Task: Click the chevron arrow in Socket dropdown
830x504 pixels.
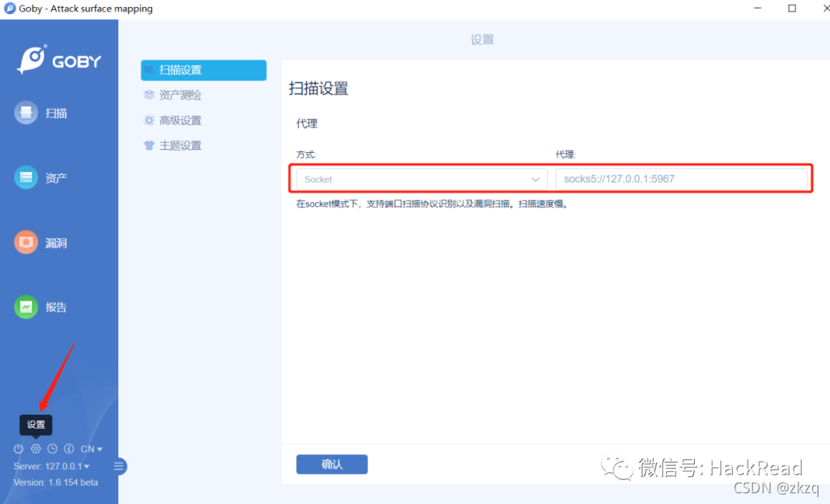Action: coord(535,180)
